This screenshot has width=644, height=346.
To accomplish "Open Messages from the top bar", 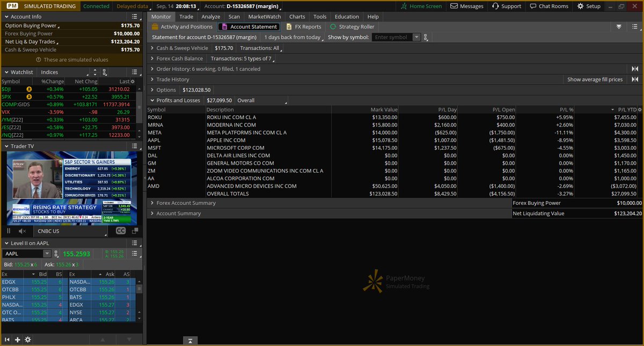I will [467, 6].
